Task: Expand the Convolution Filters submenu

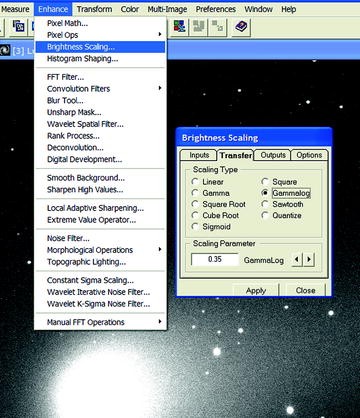Action: coord(100,89)
